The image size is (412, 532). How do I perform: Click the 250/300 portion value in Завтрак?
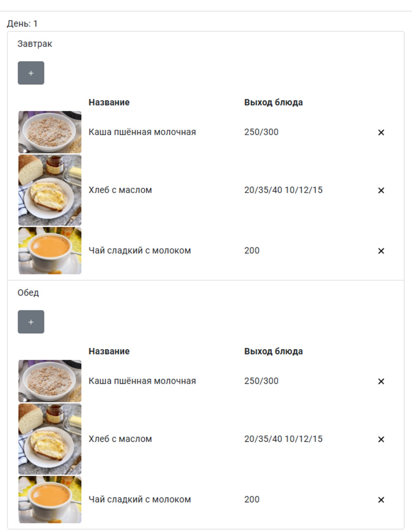[261, 132]
